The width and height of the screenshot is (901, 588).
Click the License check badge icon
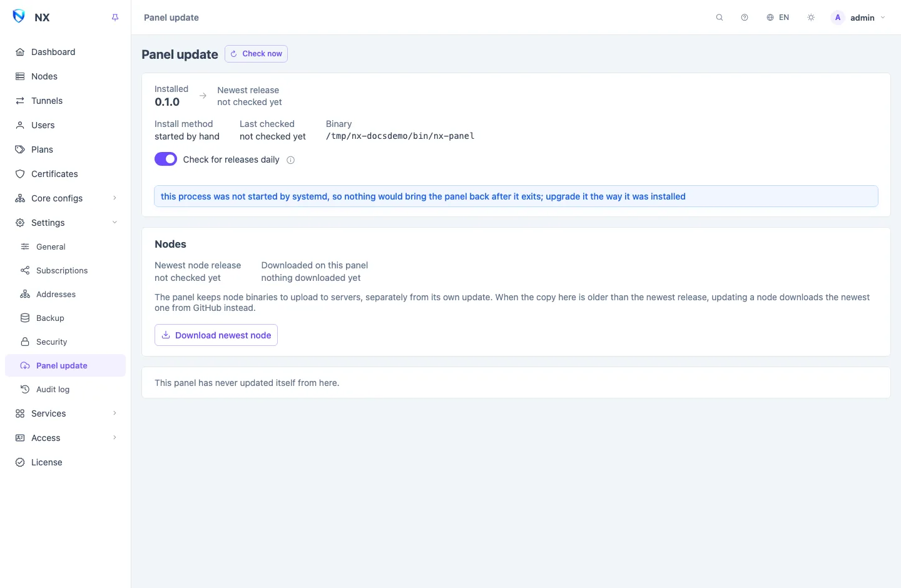pyautogui.click(x=20, y=462)
